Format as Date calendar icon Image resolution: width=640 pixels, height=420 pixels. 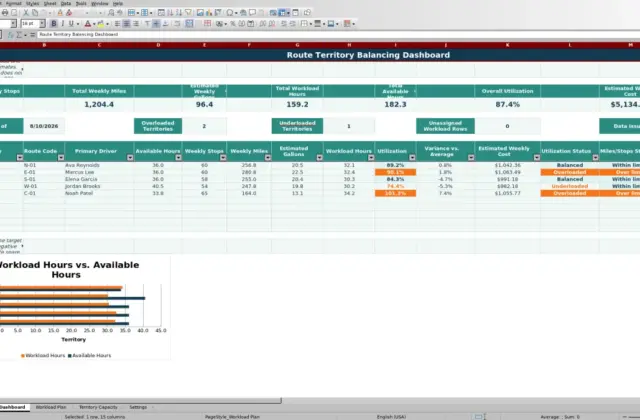point(251,24)
